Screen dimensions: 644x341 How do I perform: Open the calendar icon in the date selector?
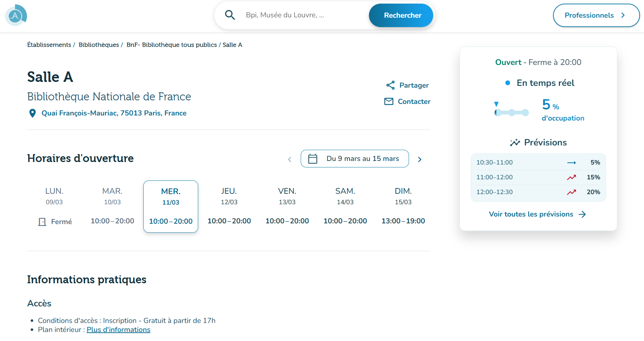pyautogui.click(x=313, y=158)
